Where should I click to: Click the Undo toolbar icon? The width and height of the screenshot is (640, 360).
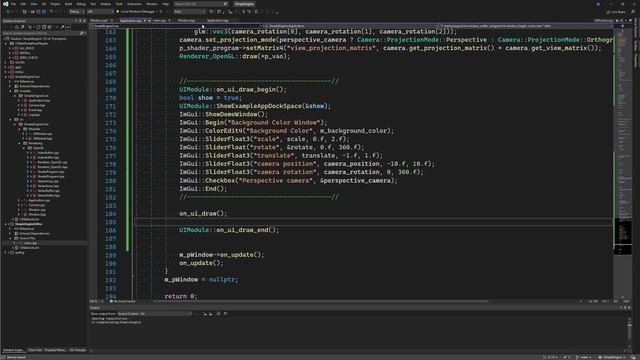[51, 12]
